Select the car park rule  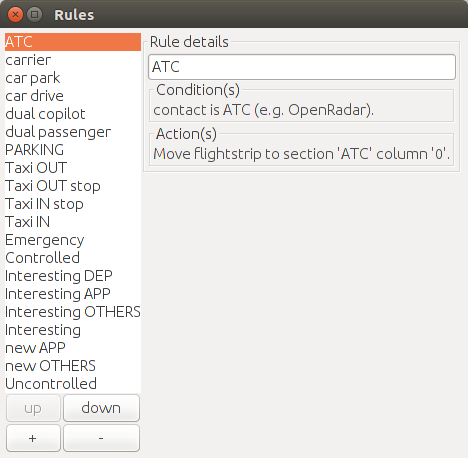[73, 78]
